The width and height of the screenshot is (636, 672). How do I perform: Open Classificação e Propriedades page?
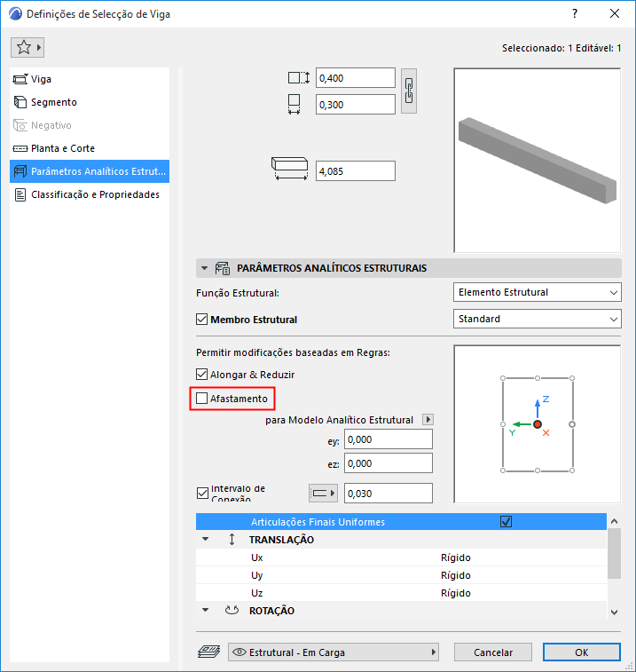click(x=90, y=194)
